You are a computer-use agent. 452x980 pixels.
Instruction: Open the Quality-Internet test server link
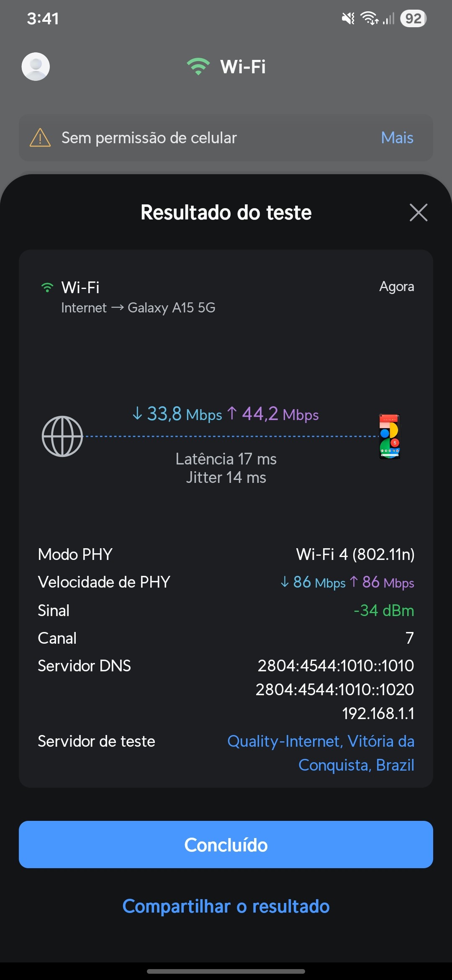321,753
